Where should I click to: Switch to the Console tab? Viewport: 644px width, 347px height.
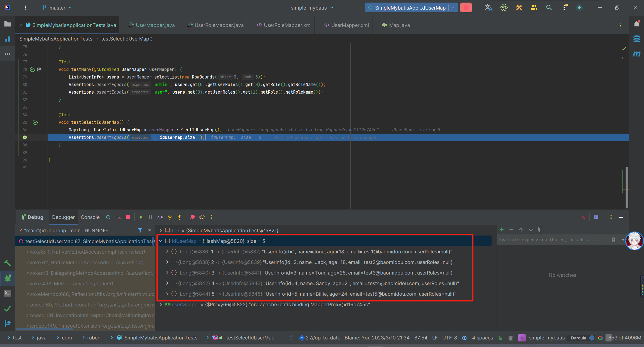tap(90, 217)
